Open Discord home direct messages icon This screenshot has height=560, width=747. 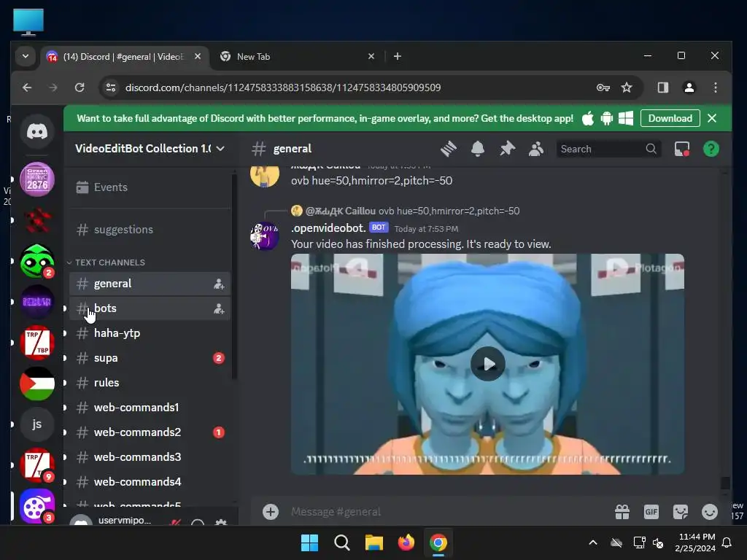(x=37, y=131)
